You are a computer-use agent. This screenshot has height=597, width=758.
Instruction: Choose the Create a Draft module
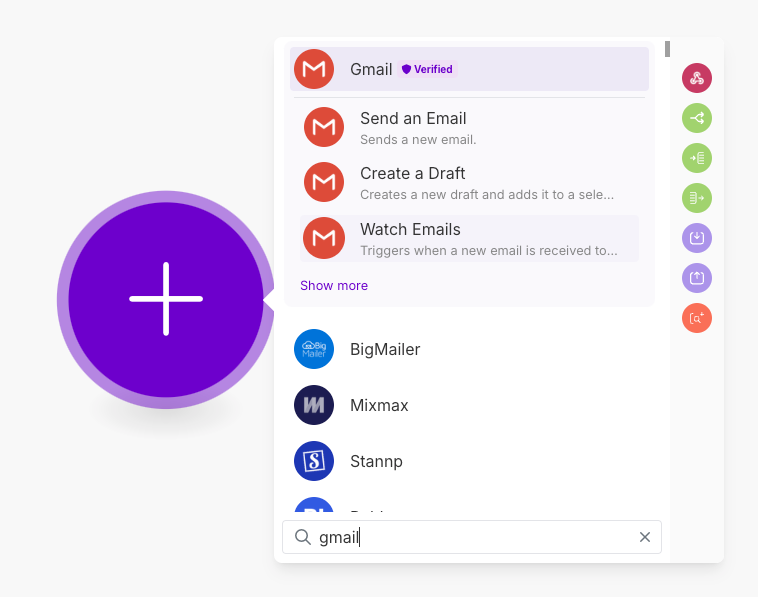469,183
